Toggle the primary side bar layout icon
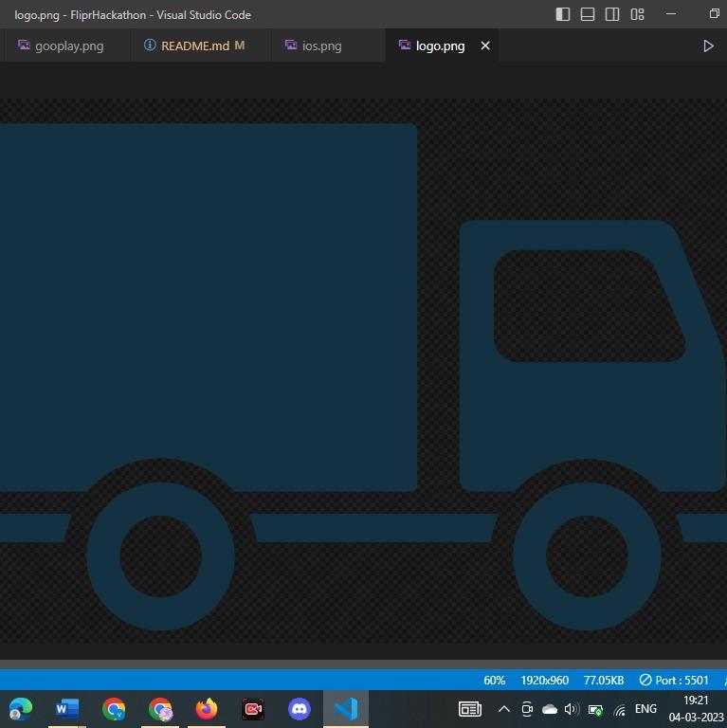The height and width of the screenshot is (728, 727). pyautogui.click(x=562, y=14)
